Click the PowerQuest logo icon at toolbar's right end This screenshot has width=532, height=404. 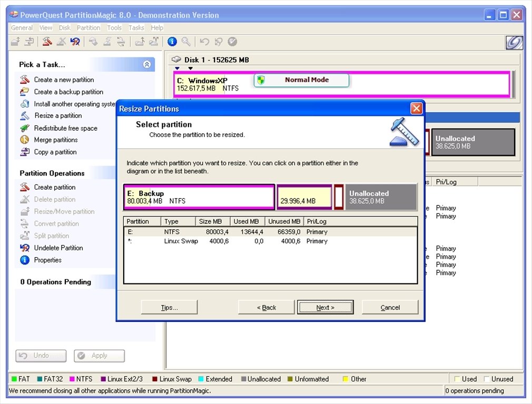tap(514, 43)
